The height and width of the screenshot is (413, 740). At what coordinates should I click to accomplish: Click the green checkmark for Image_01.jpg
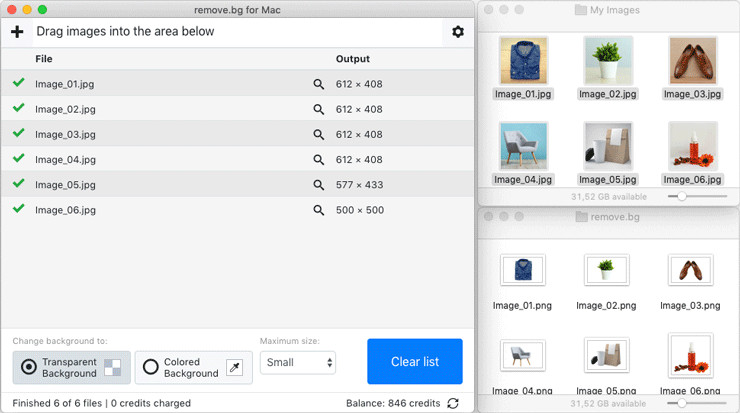19,83
